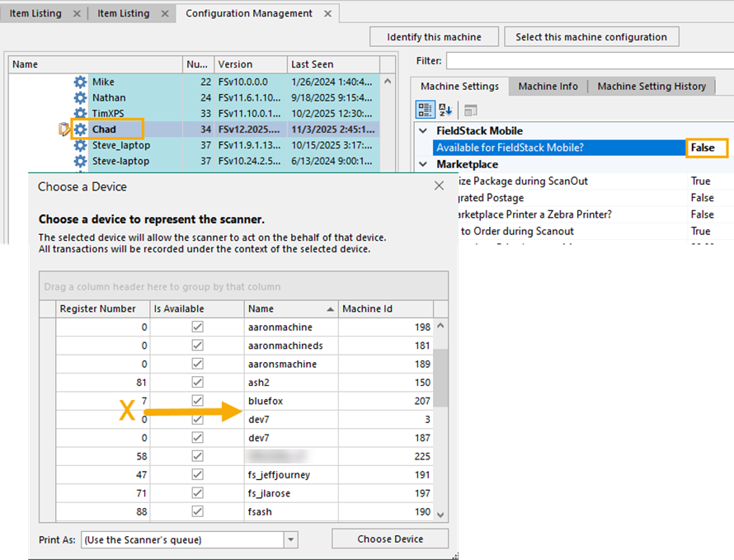
Task: Open the Property Pages toolbar icon
Action: coord(470,111)
